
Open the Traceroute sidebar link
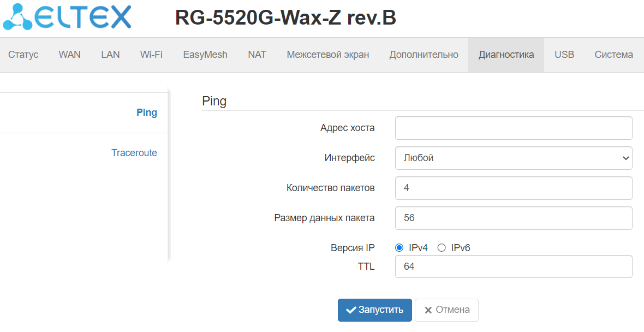pyautogui.click(x=134, y=153)
